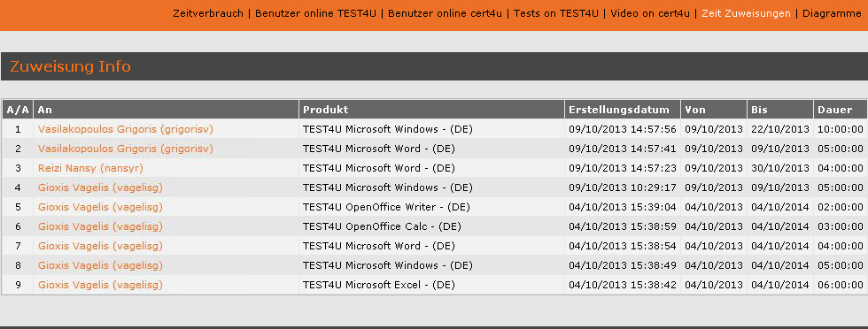Click Gioxis Vagelis link for Microsoft Excel
This screenshot has width=868, height=329.
[100, 286]
